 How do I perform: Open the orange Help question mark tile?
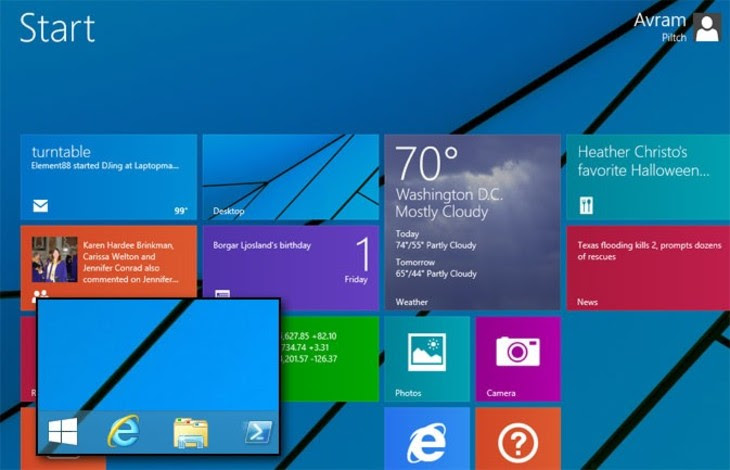coord(517,440)
